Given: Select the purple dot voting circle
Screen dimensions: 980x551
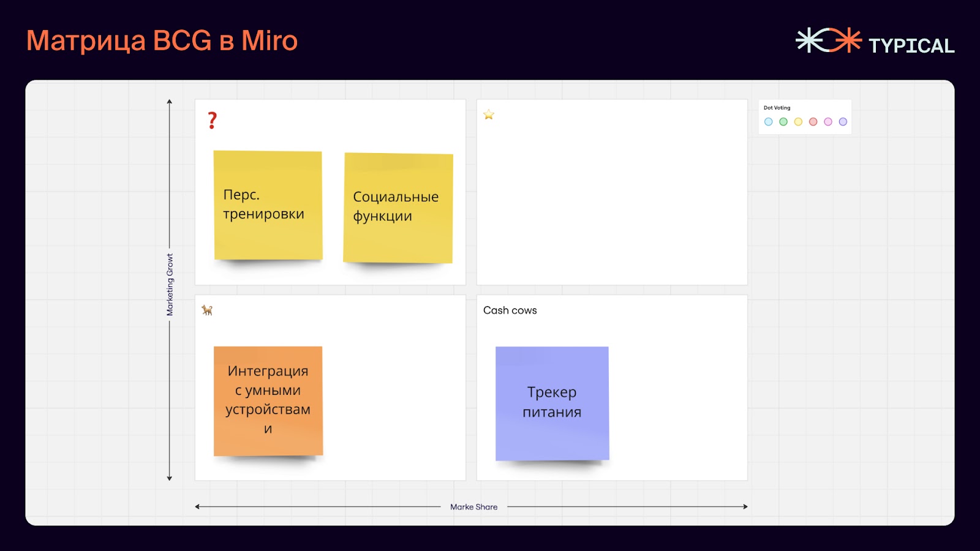Looking at the screenshot, I should 843,122.
